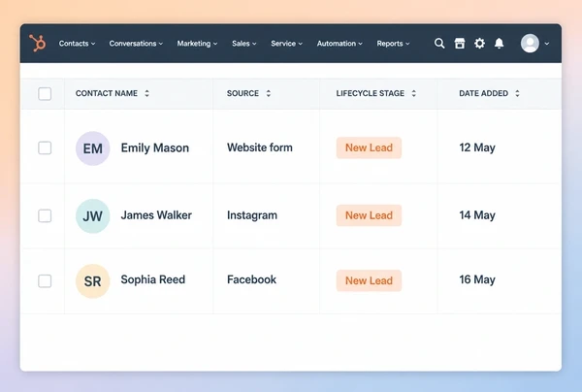Open the settings gear icon

tap(479, 44)
